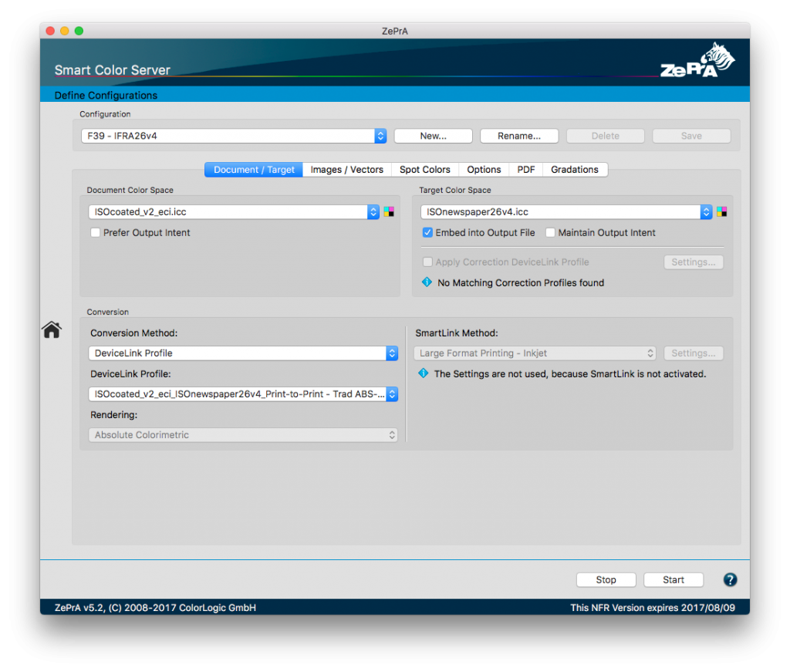This screenshot has height=672, width=790.
Task: Click the Smart Color Server title text
Action: [x=113, y=70]
